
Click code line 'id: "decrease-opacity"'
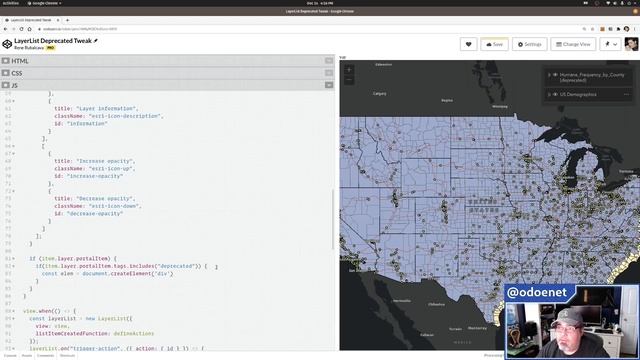[x=89, y=213]
